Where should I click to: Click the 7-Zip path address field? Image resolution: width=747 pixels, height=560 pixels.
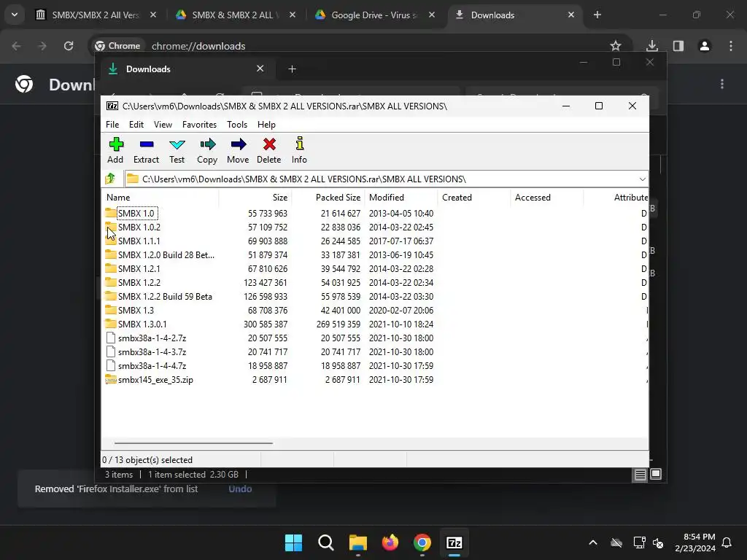click(386, 179)
